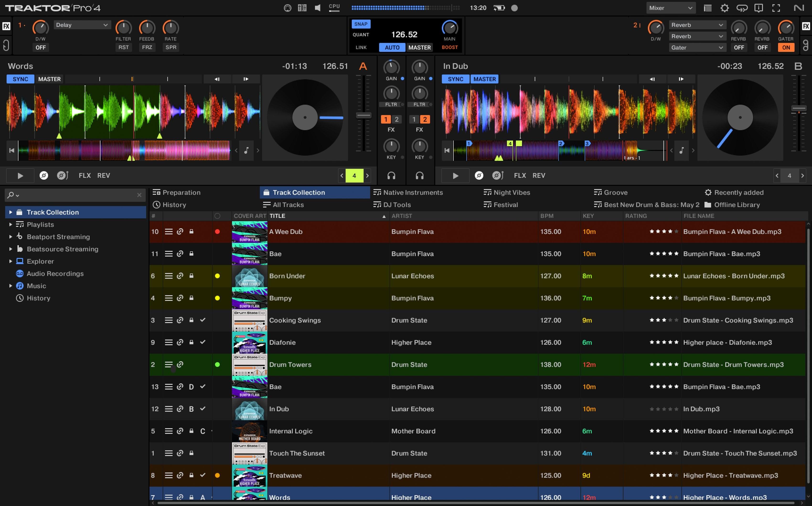Click the audio output speaker icon
Screen dimensions: 812x506
317,7
